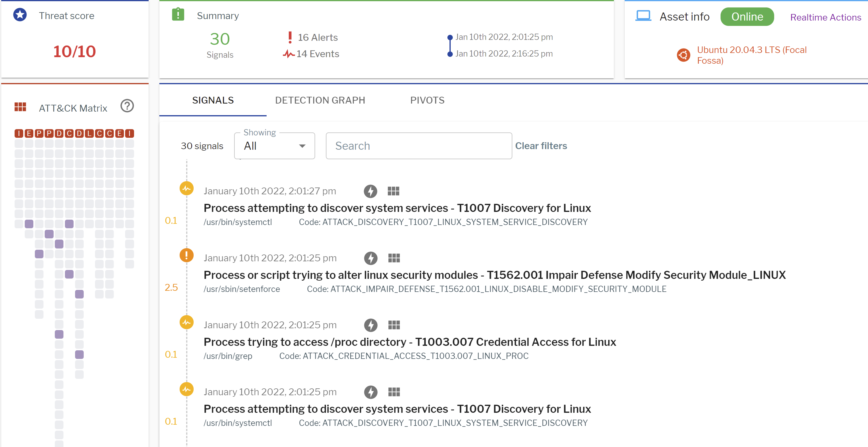Image resolution: width=868 pixels, height=447 pixels.
Task: Open the Showing All dropdown
Action: pos(274,146)
